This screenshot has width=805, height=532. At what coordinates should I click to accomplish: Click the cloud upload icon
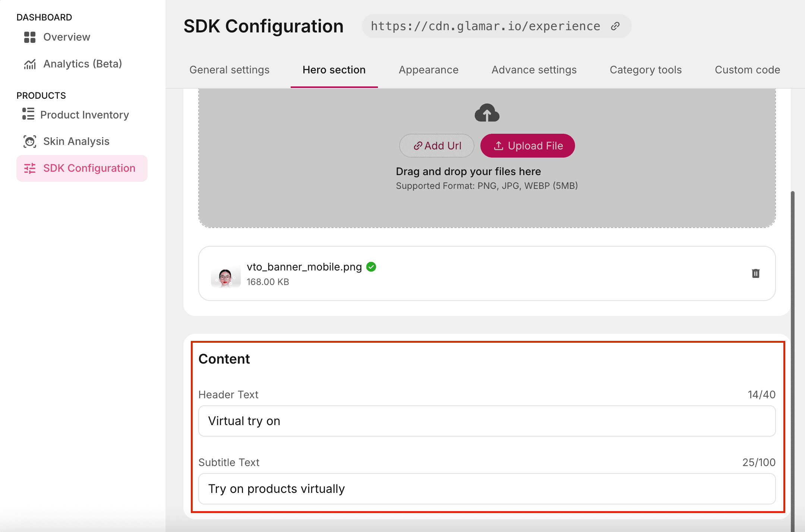pyautogui.click(x=487, y=113)
